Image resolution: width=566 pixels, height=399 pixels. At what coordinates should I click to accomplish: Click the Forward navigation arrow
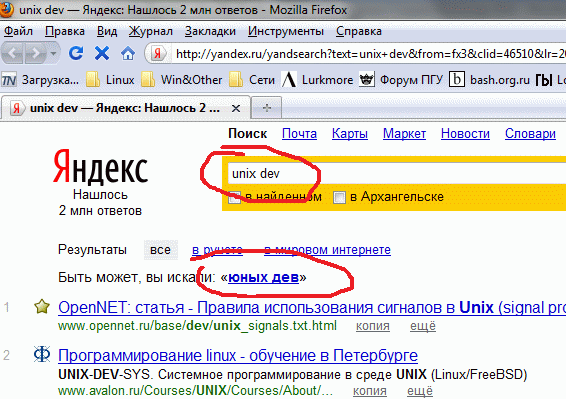[x=35, y=54]
